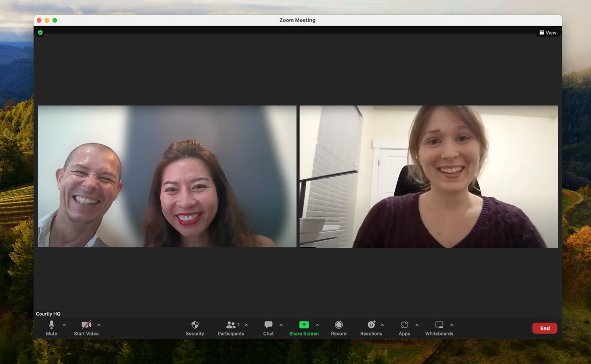Screen dimensions: 591x364
Task: Maximize the Zoom Meeting window
Action: pyautogui.click(x=55, y=20)
